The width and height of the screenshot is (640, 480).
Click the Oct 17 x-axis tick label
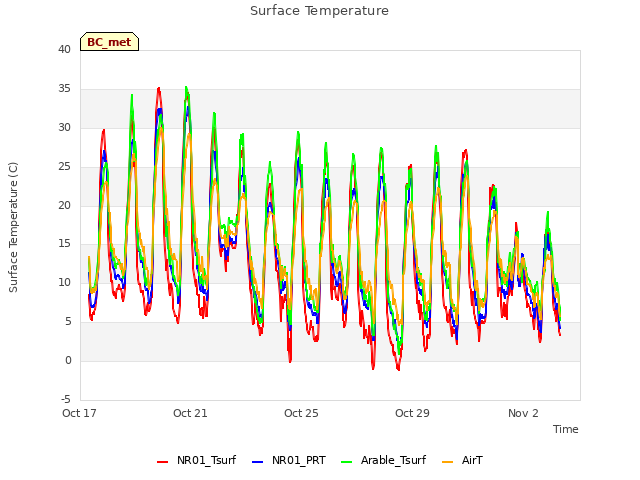(79, 413)
